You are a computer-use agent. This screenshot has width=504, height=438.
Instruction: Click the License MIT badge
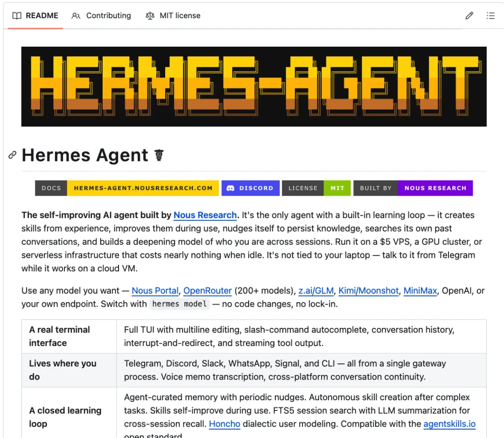point(316,188)
